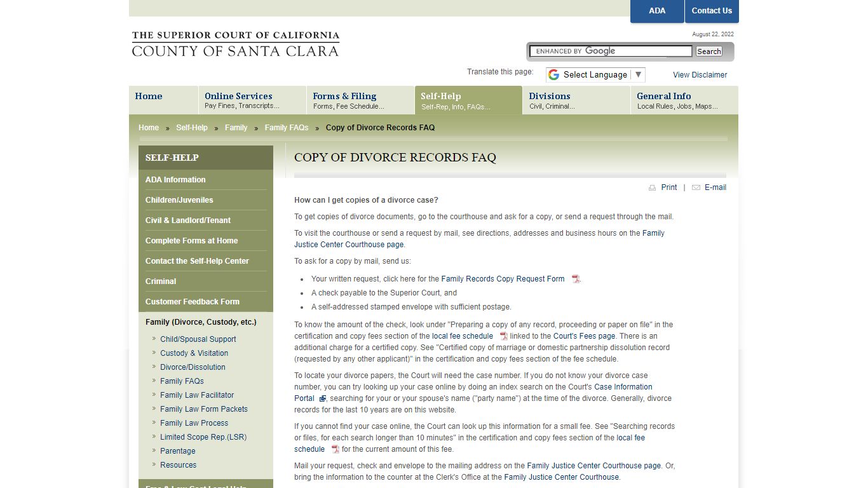
Task: Open Limited Scope Rep.(LSR) link
Action: [203, 437]
